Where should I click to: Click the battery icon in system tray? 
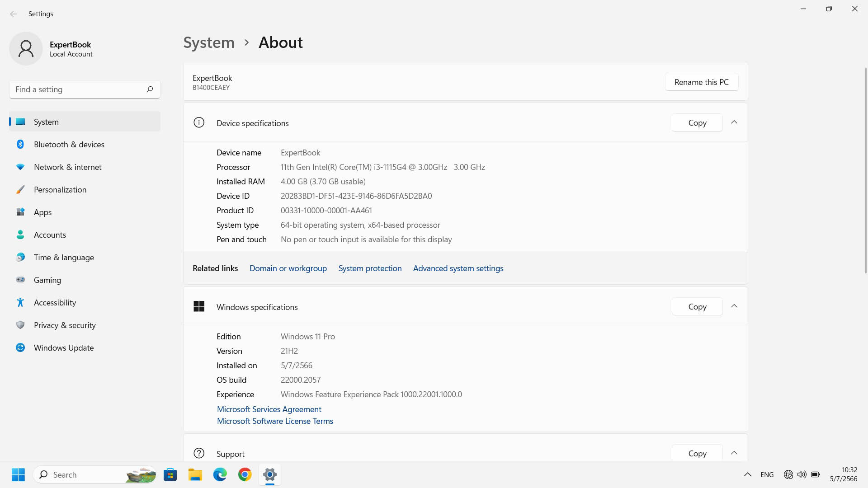click(x=816, y=474)
